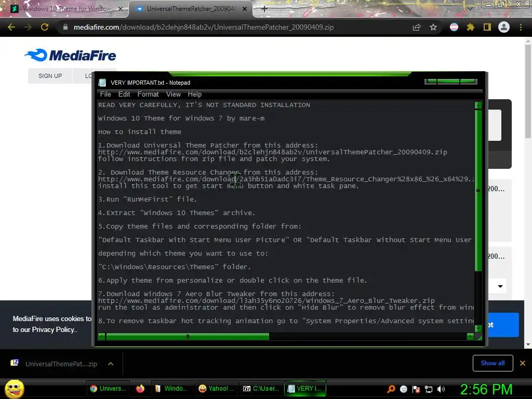The width and height of the screenshot is (532, 399).
Task: Bookmark this page with the star icon
Action: click(x=433, y=27)
